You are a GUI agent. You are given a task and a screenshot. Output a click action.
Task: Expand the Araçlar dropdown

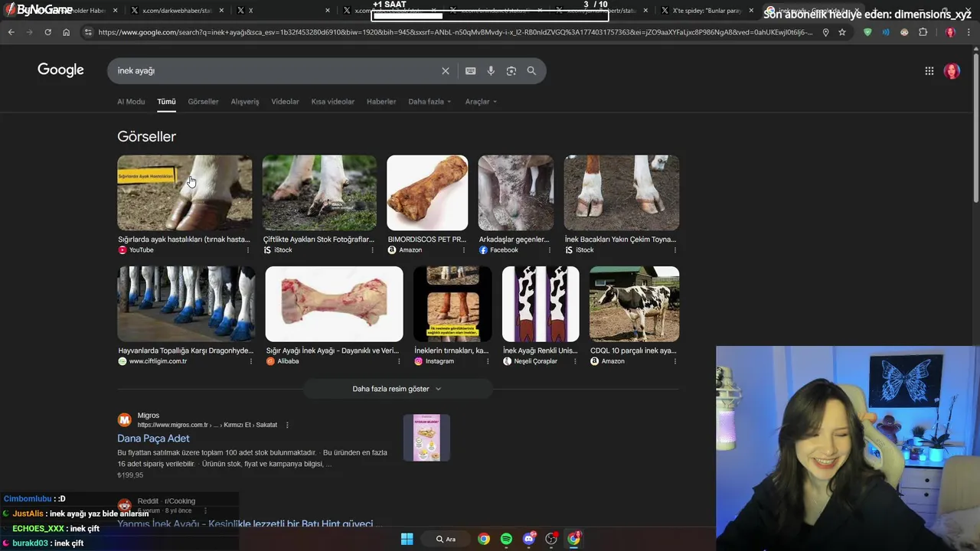coord(481,102)
